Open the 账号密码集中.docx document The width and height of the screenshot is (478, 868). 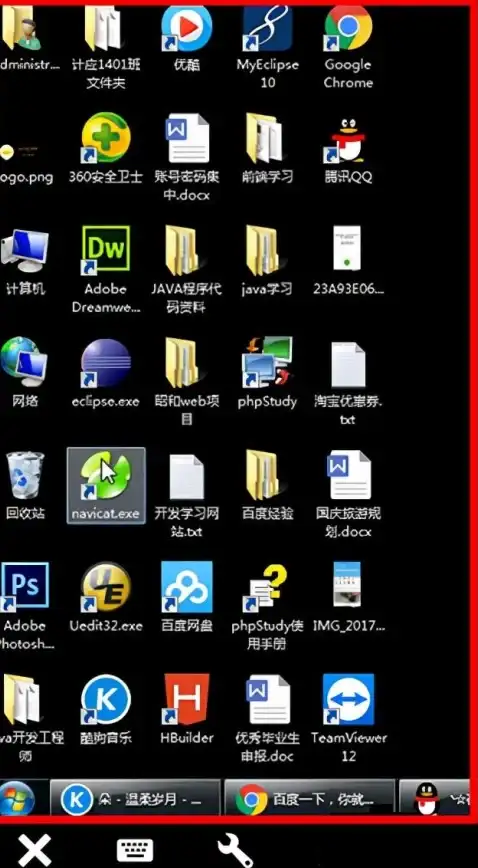point(187,138)
